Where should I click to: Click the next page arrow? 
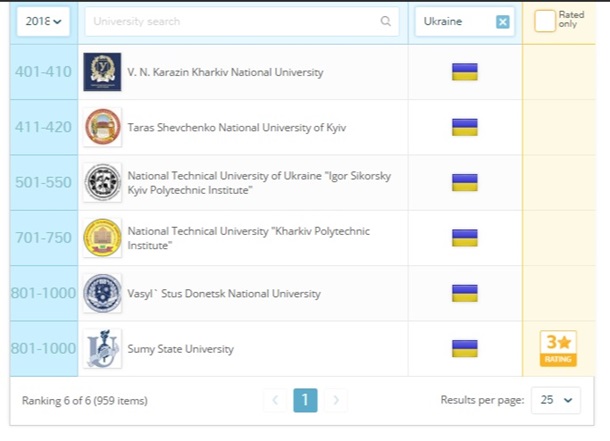[x=336, y=400]
